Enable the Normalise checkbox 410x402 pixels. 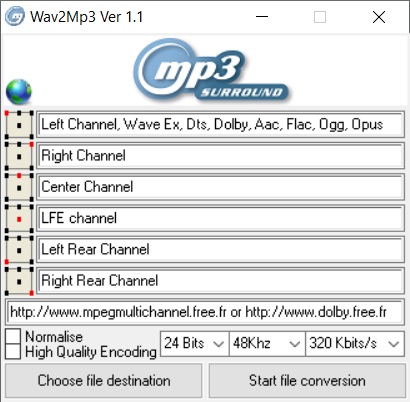(x=13, y=336)
